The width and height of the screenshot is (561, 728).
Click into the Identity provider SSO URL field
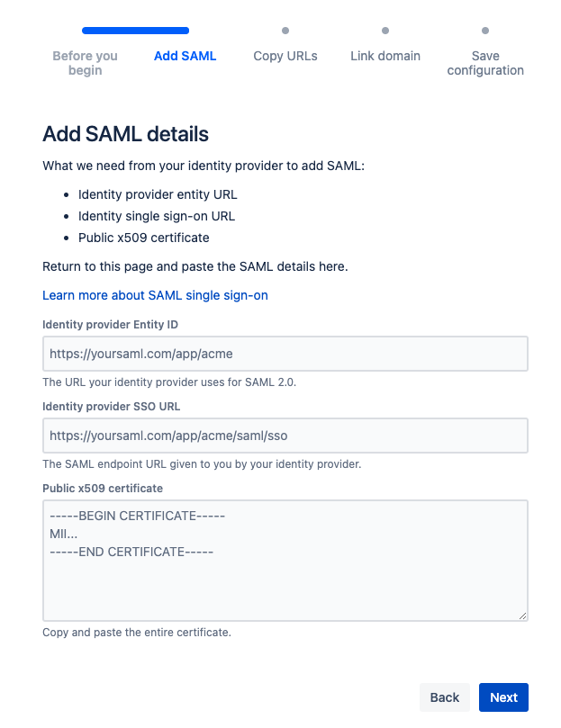coord(285,436)
